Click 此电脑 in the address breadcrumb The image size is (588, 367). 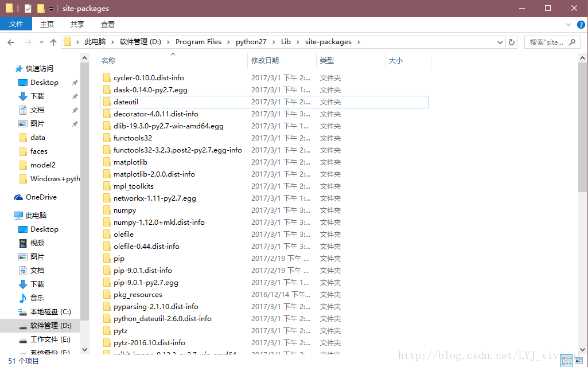click(x=95, y=42)
